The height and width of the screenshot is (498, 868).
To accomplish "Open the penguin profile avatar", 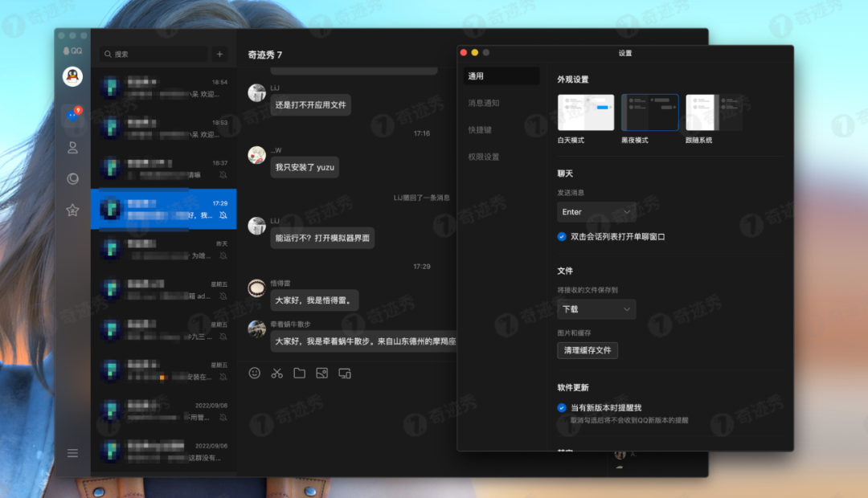I will coord(72,76).
